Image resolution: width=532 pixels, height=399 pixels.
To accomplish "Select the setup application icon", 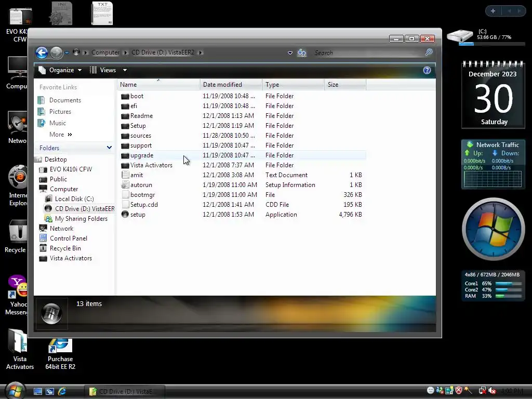I will pos(125,215).
